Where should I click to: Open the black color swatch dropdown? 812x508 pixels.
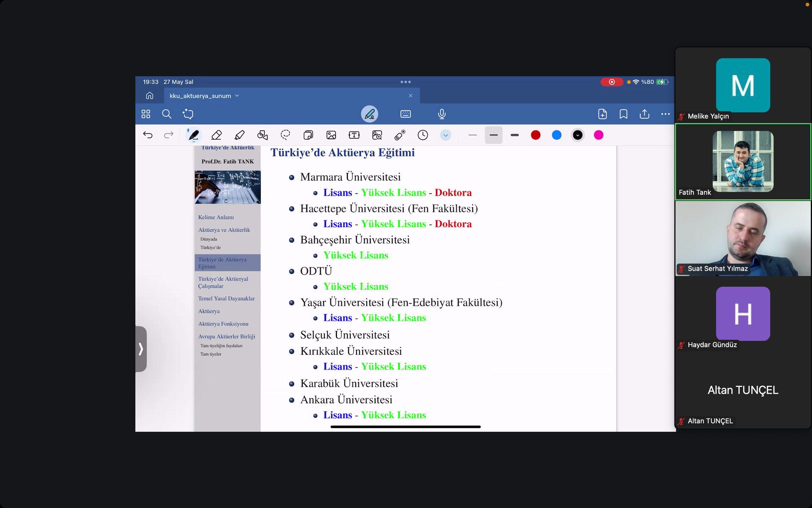tap(578, 135)
